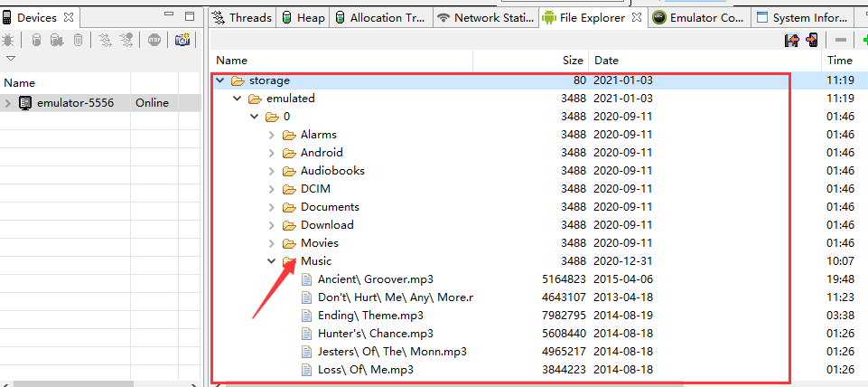Open the Allocation Tracker tab
Screen dimensions: 868x387
(381, 18)
